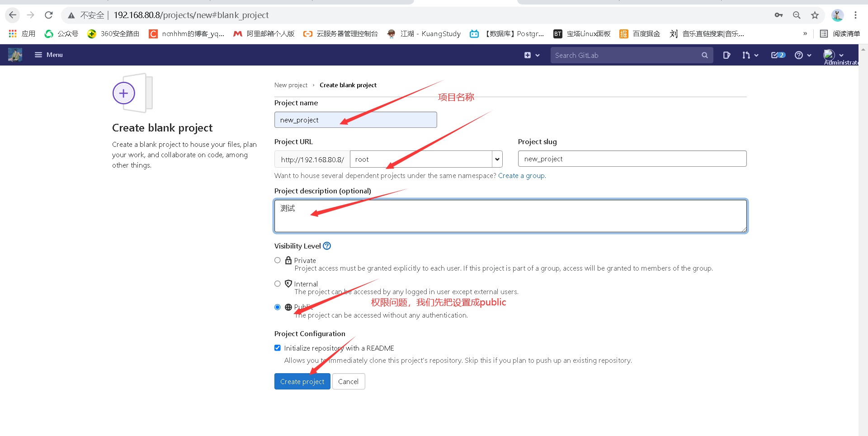Select the Internal visibility option

point(278,284)
